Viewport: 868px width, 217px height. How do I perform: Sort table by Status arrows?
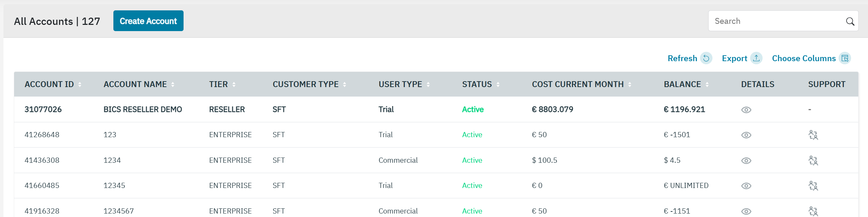click(498, 85)
